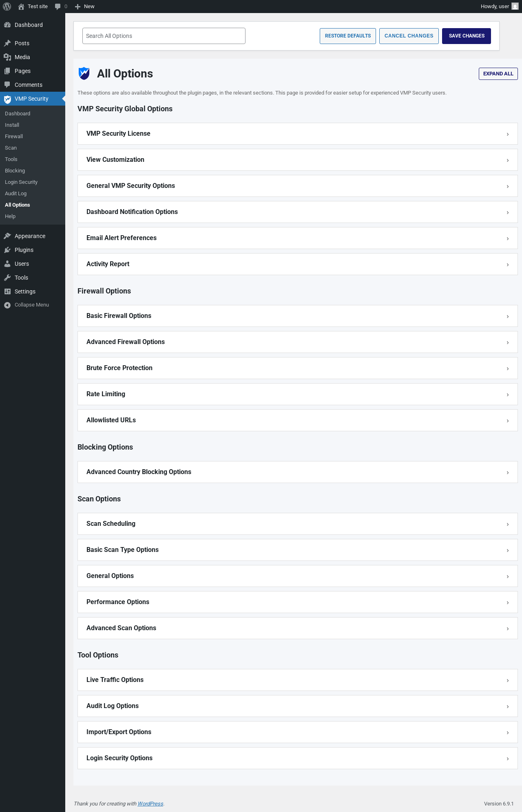
Task: Expand Performance Options section
Action: pos(298,602)
